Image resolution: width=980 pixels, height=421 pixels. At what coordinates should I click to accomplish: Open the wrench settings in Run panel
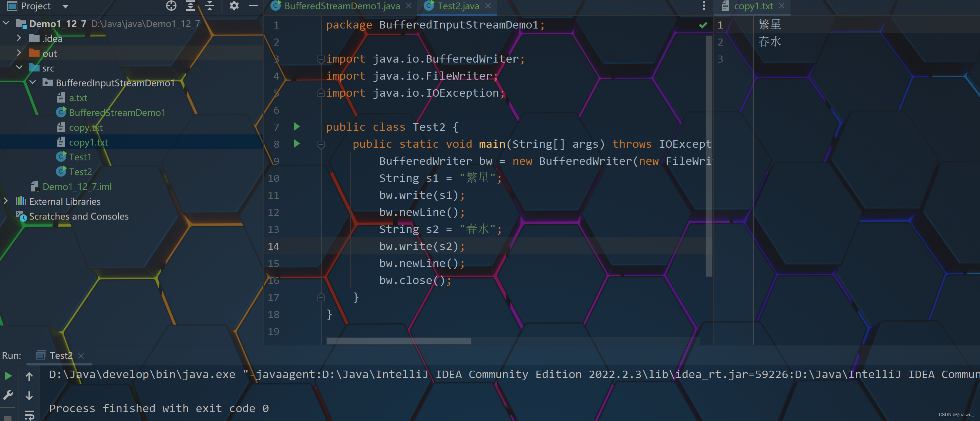tap(8, 395)
